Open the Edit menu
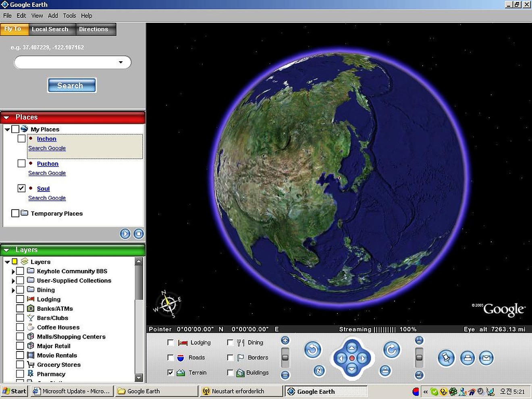Image resolution: width=532 pixels, height=399 pixels. pyautogui.click(x=21, y=16)
